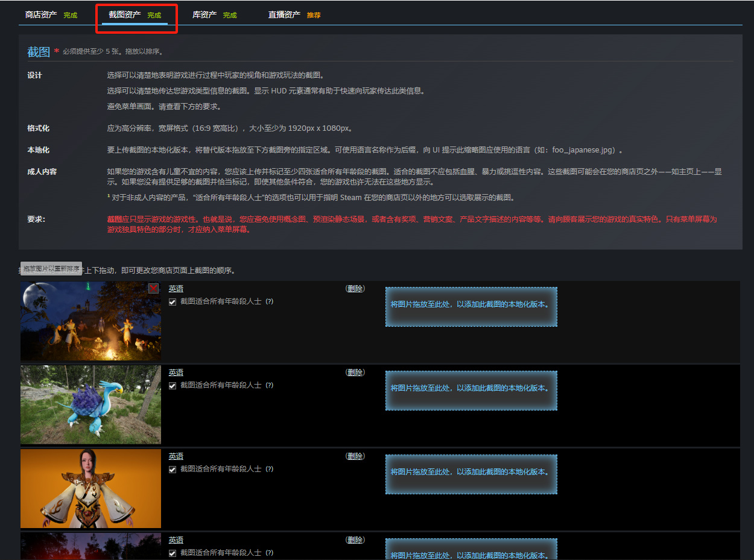Viewport: 754px width, 560px height.
Task: Click the localized drop zone beside the blue bird screenshot
Action: point(471,391)
